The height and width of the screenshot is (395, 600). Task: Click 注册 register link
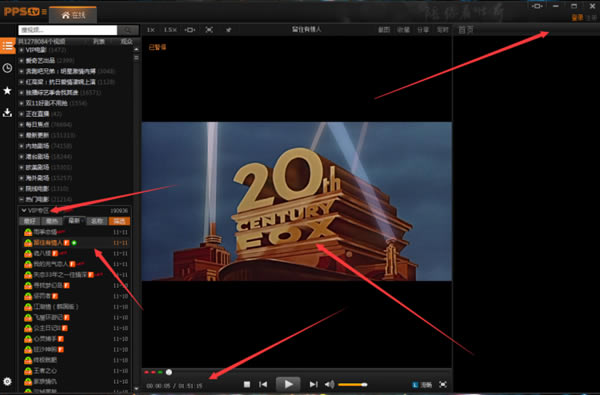[592, 18]
